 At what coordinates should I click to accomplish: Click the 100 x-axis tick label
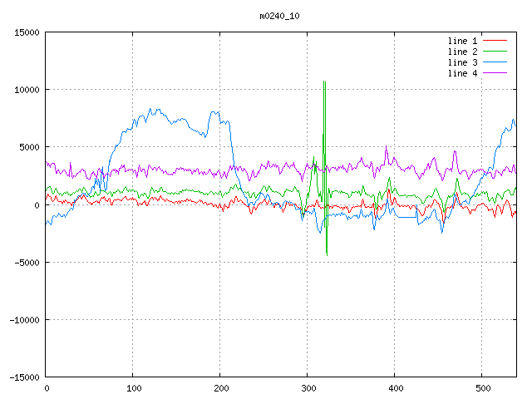point(133,388)
